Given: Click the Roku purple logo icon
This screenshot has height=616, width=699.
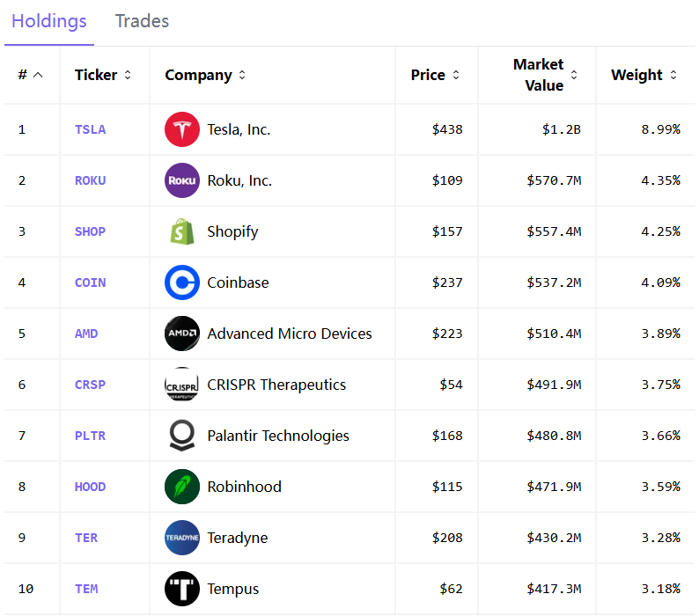Looking at the screenshot, I should pos(182,180).
